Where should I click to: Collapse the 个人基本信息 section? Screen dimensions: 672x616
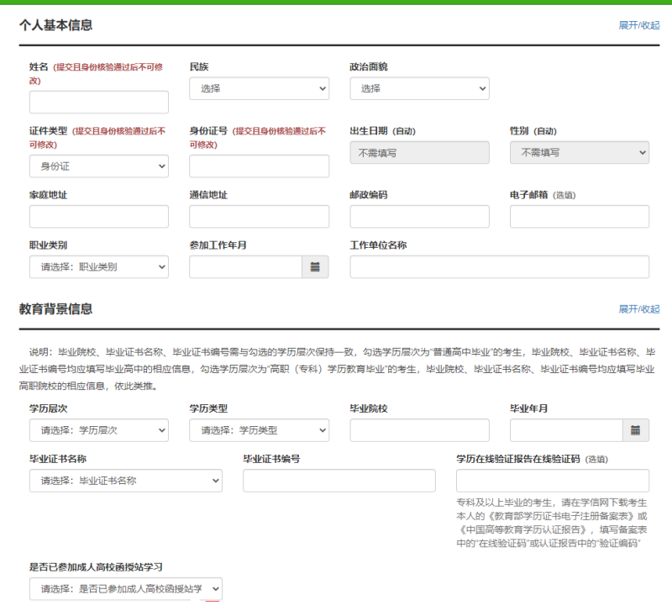[638, 25]
